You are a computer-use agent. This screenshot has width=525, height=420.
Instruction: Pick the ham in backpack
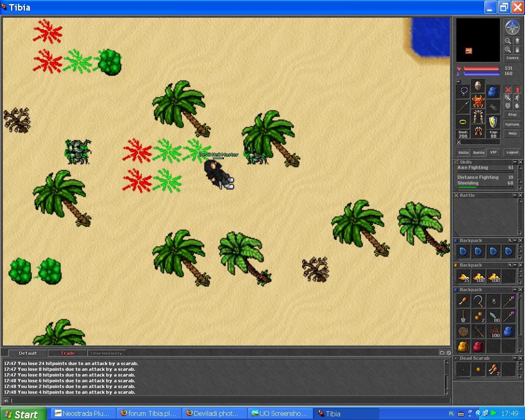(x=463, y=301)
